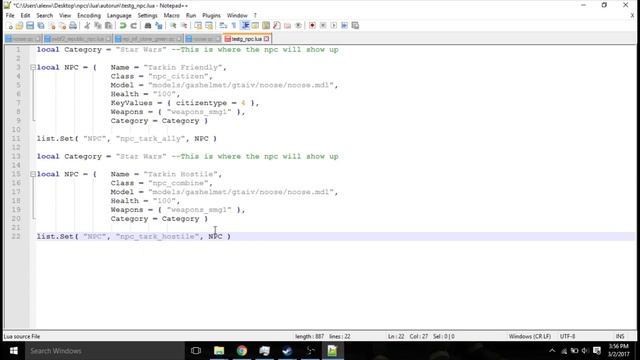Open the Window menu
This screenshot has height=360, width=640.
click(237, 16)
